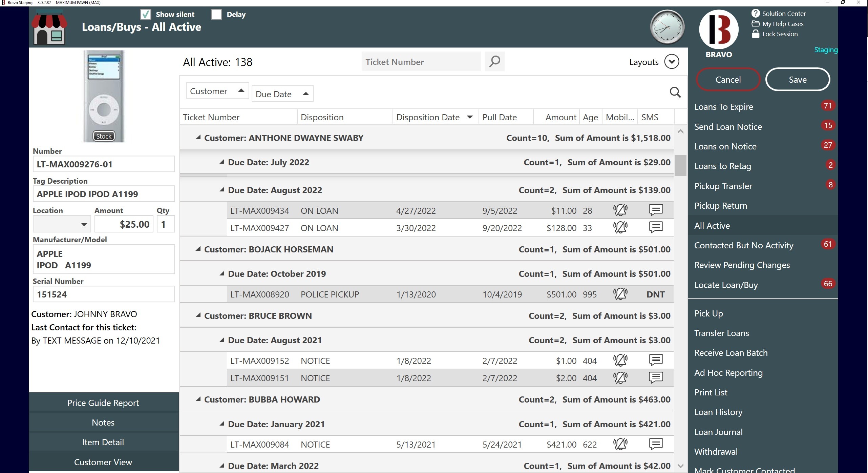
Task: Click the ticket number search magnifier button
Action: click(494, 62)
